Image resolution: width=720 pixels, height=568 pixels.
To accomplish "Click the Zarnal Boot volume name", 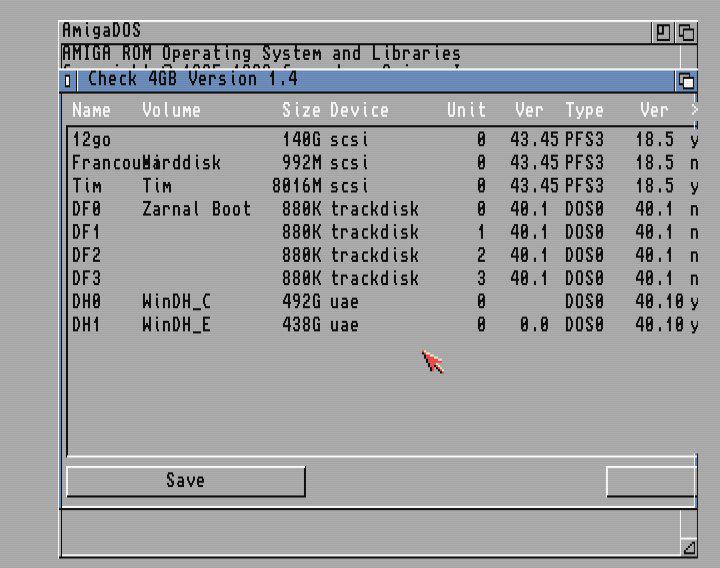I will (197, 209).
